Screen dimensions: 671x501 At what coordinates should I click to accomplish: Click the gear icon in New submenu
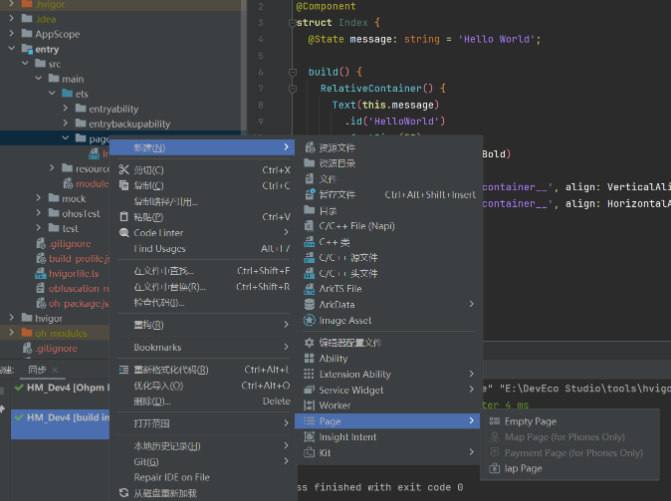pos(309,343)
